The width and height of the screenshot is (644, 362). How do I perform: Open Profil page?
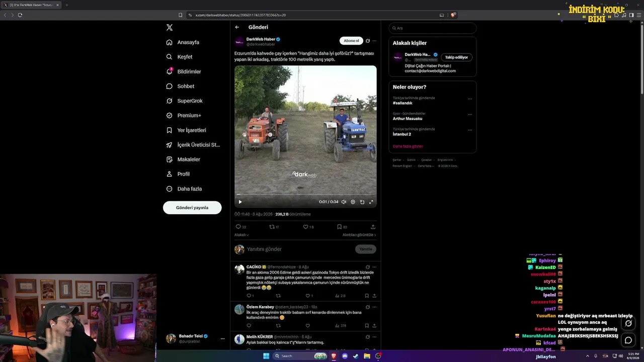pyautogui.click(x=178, y=174)
